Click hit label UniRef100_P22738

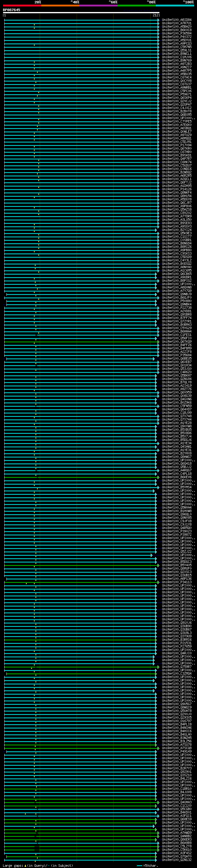177,308
